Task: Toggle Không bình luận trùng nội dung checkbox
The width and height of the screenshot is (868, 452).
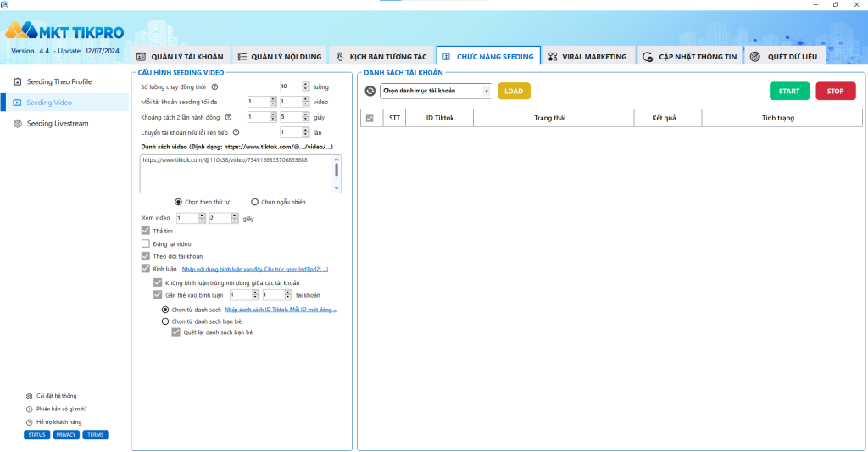Action: (158, 282)
